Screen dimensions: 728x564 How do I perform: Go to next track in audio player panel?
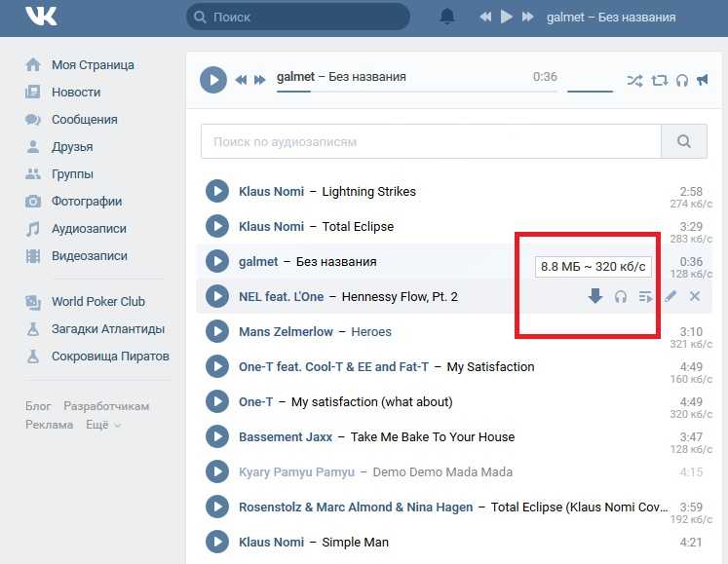[x=259, y=80]
